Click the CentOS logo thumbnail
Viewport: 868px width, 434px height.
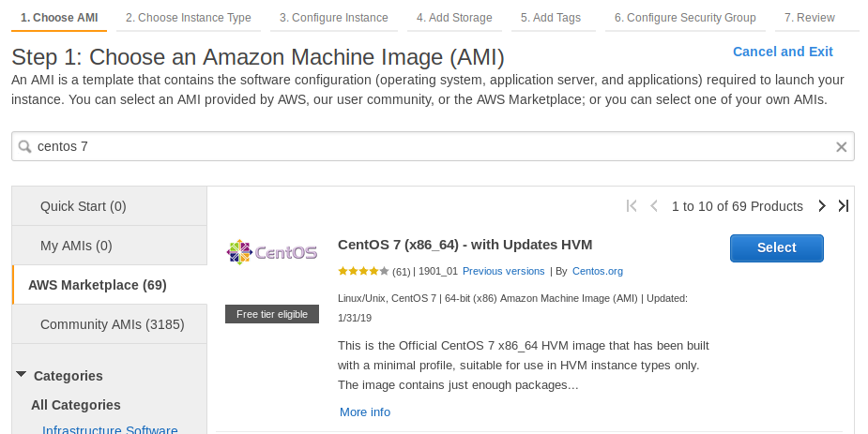pos(272,253)
